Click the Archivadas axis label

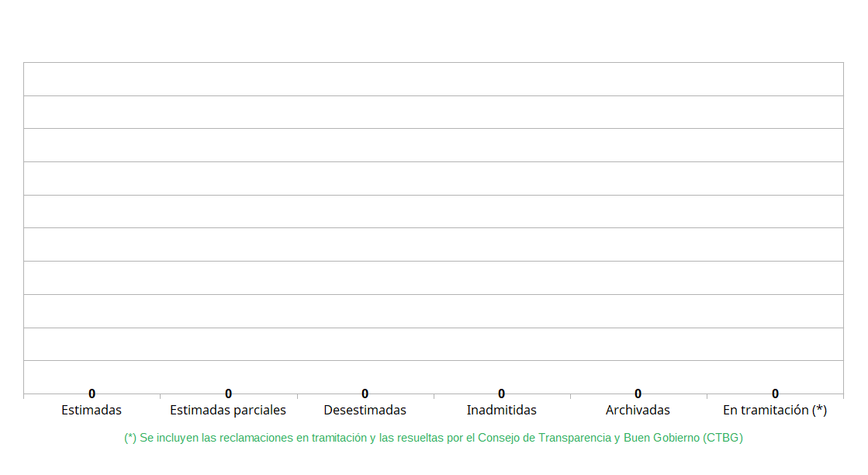[638, 410]
